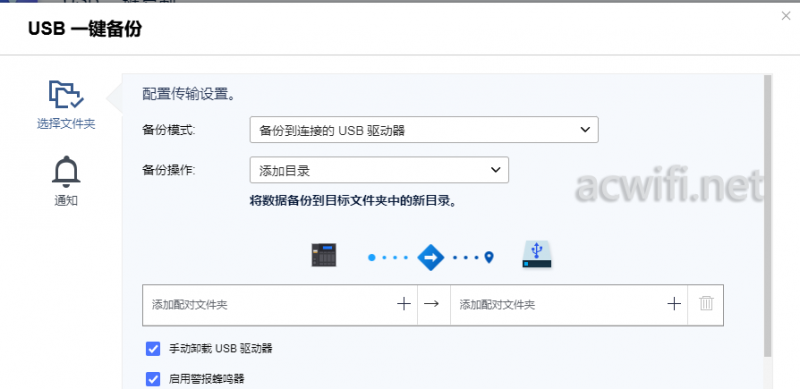800x389 pixels.
Task: Add source paired folder with plus icon
Action: [x=404, y=304]
